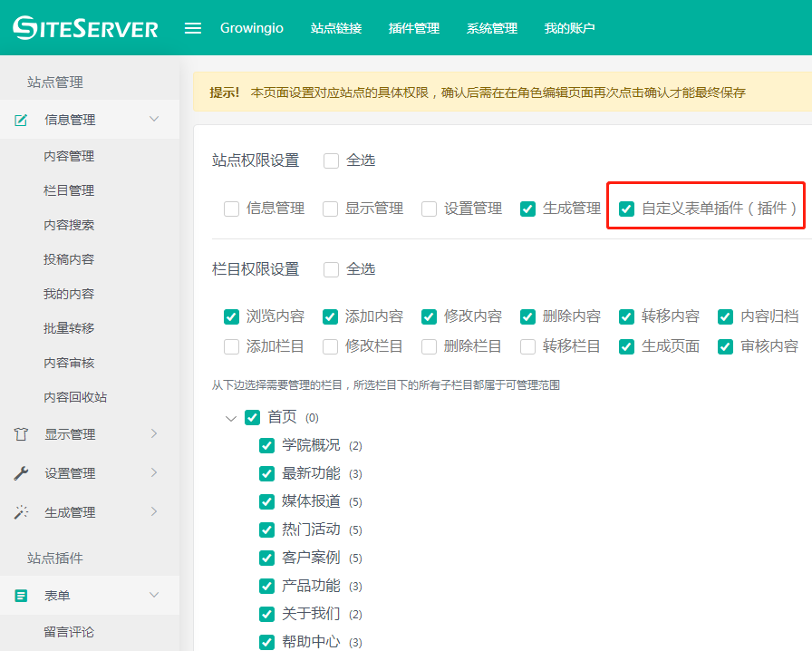Toggle the hamburger menu icon
Screen dimensions: 812x651
(x=193, y=28)
